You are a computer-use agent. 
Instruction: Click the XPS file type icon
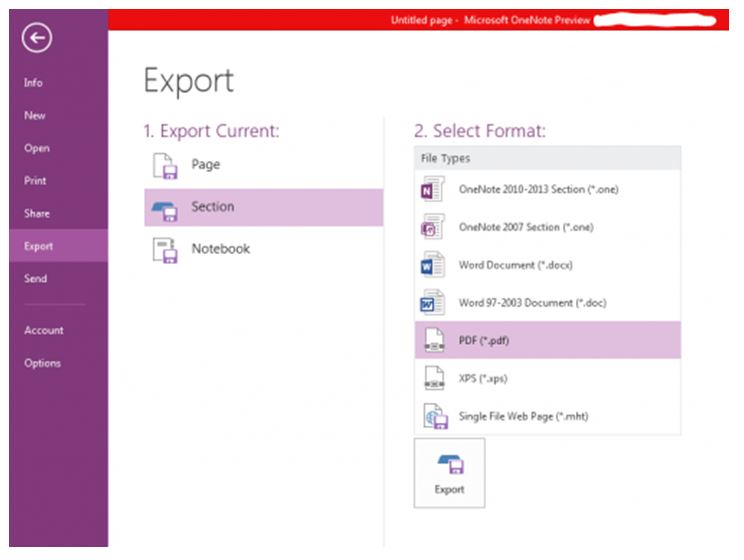pyautogui.click(x=434, y=378)
